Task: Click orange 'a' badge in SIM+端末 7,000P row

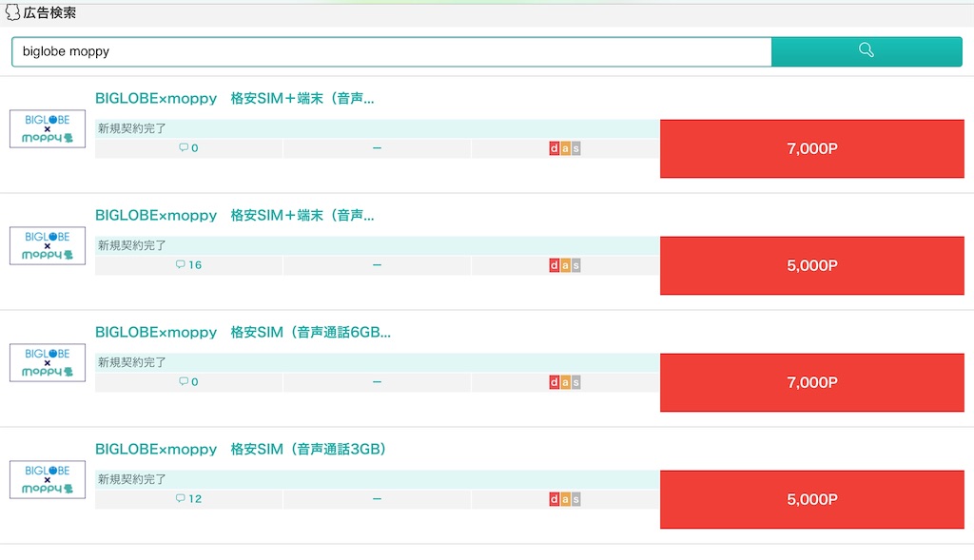Action: [x=565, y=148]
